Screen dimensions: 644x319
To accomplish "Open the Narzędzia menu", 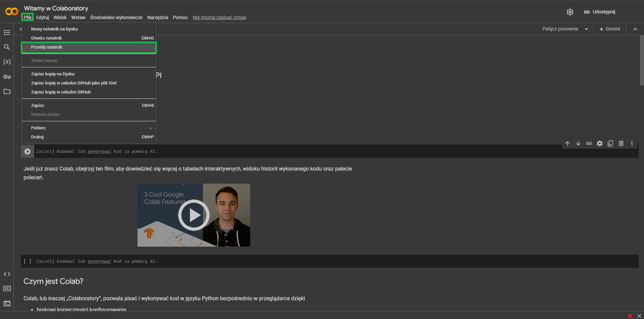I will pyautogui.click(x=158, y=17).
